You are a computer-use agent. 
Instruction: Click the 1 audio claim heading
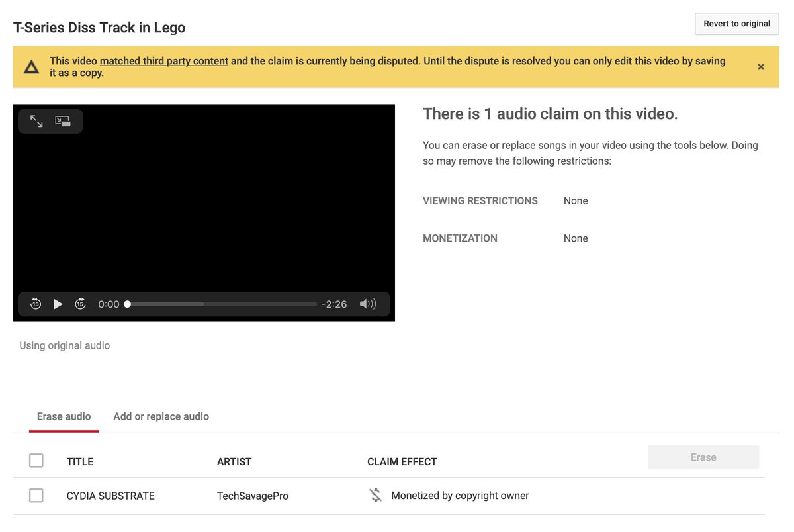point(551,114)
